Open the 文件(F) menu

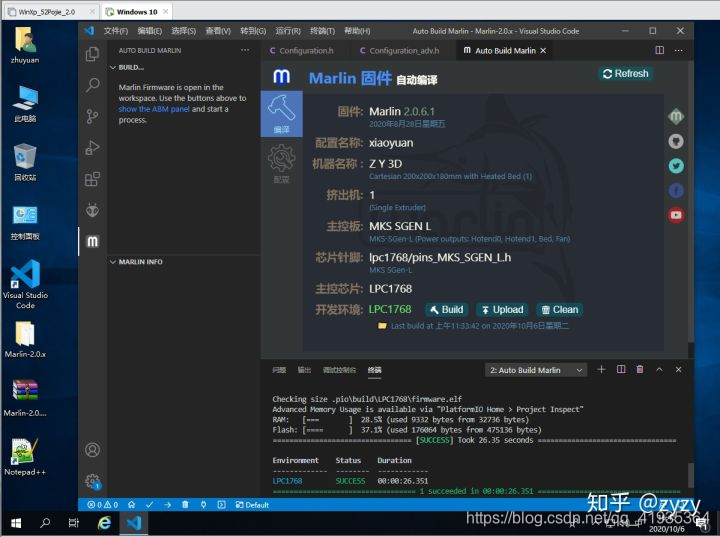tap(116, 31)
